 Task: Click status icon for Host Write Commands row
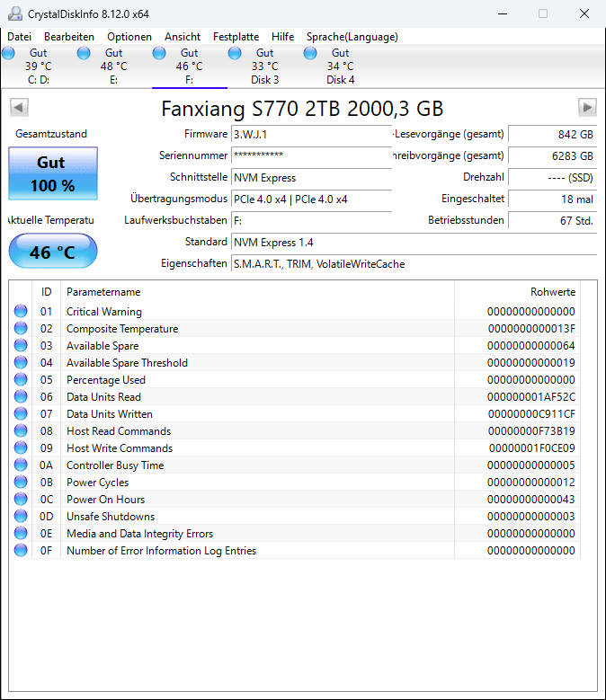click(21, 447)
